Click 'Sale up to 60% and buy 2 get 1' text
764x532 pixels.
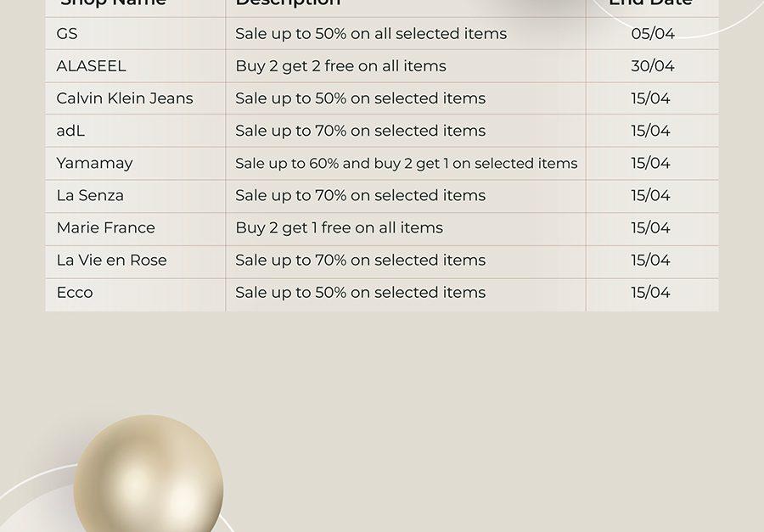pyautogui.click(x=341, y=164)
